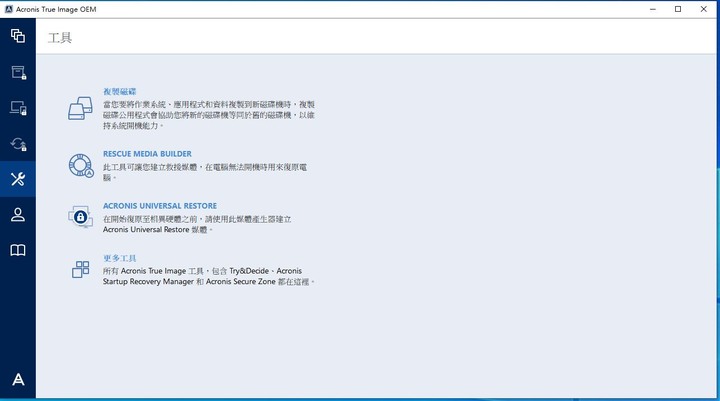Close the Acronis True Image window

click(703, 9)
